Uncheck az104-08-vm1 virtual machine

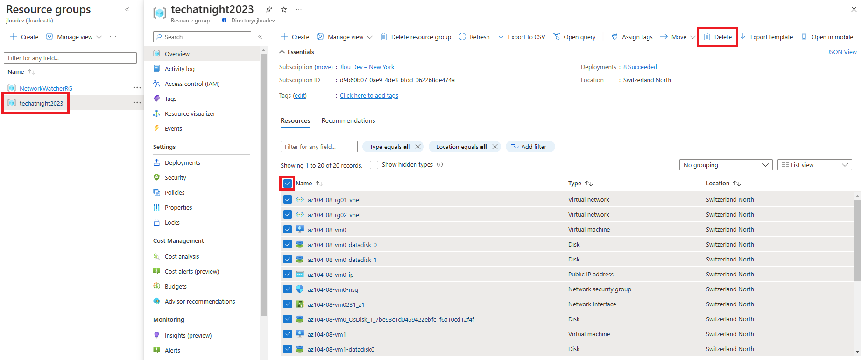coord(288,334)
